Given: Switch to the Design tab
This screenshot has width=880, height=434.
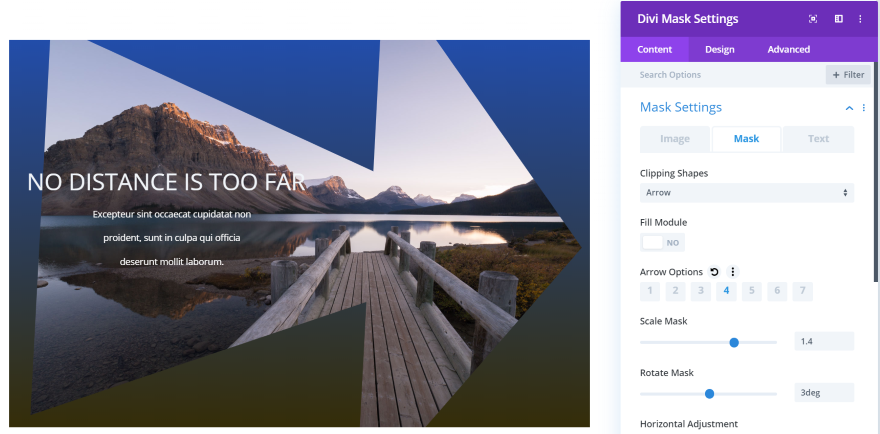Looking at the screenshot, I should [719, 49].
